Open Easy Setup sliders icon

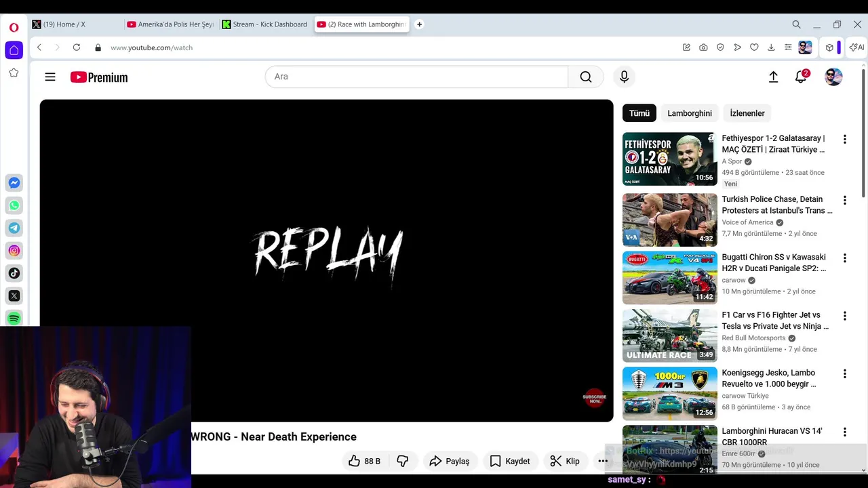coord(788,47)
